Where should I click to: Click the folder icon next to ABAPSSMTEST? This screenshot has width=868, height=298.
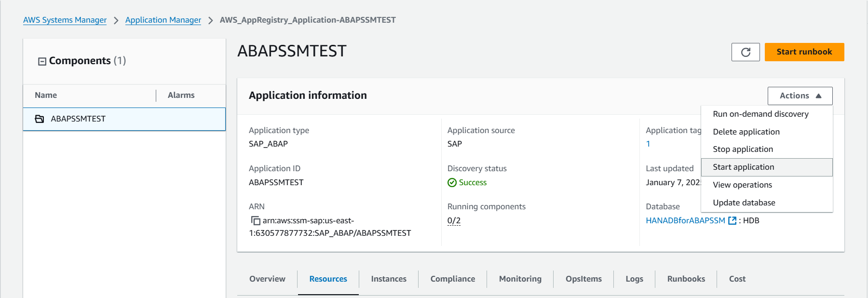point(40,119)
